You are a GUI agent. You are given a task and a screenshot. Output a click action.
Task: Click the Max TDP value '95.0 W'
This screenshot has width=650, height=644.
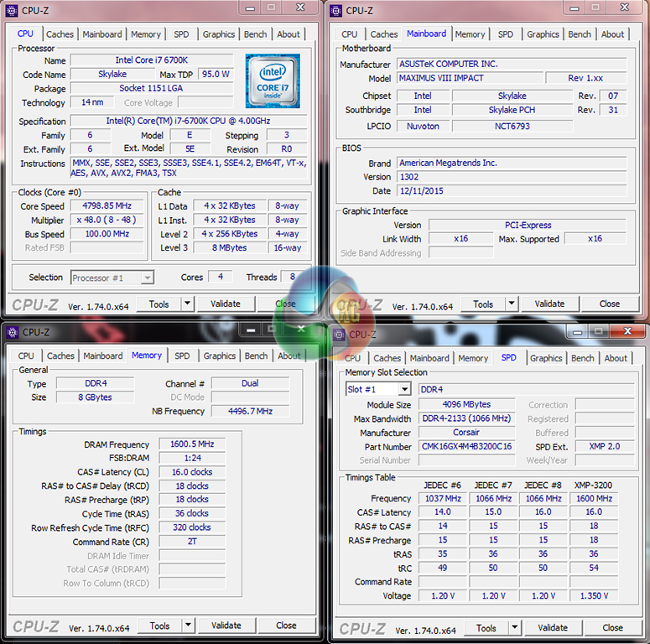pyautogui.click(x=216, y=74)
